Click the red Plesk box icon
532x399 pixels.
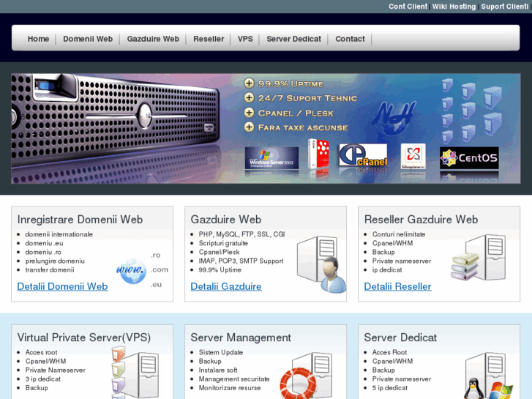tap(318, 154)
